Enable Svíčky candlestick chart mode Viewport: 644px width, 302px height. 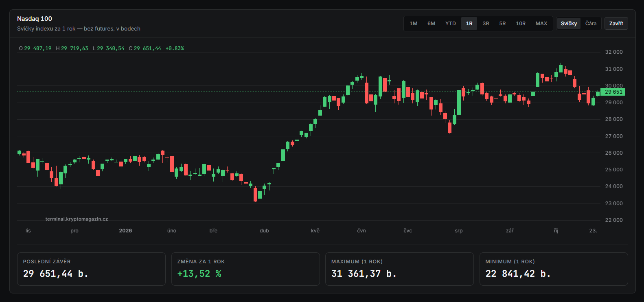[569, 24]
